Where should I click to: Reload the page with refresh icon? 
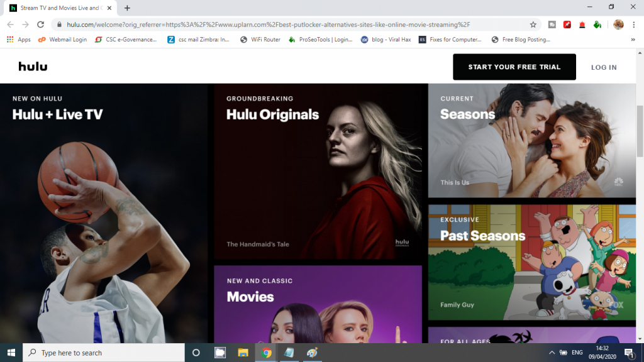click(x=40, y=25)
